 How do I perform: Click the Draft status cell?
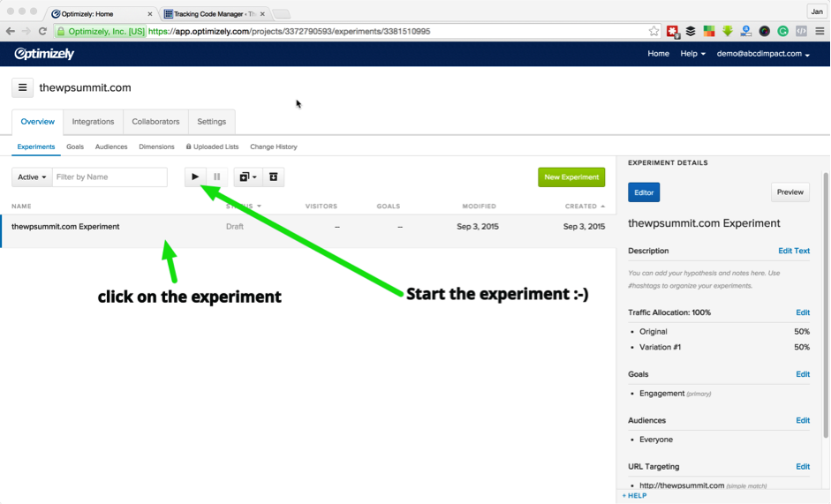pos(235,227)
